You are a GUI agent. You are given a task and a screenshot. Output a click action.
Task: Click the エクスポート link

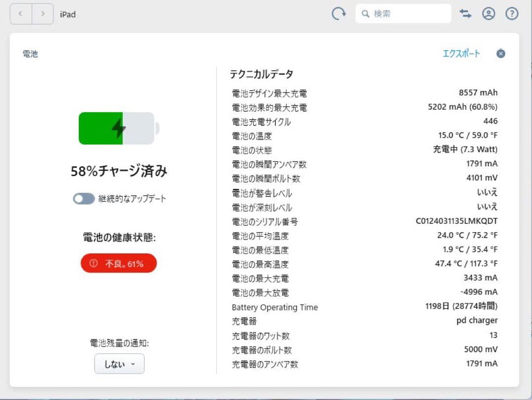462,54
